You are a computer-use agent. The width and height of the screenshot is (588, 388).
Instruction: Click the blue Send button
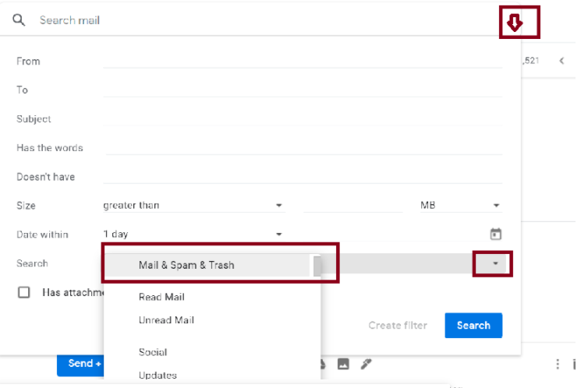(81, 364)
